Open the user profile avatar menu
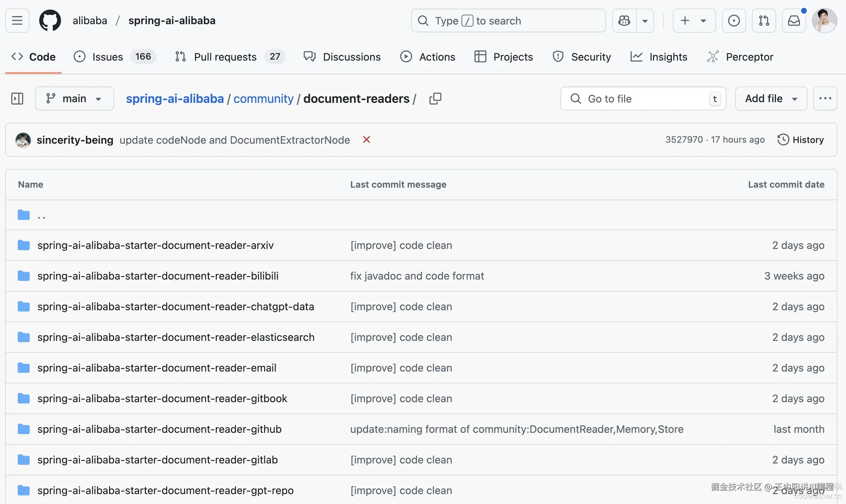 pyautogui.click(x=825, y=20)
